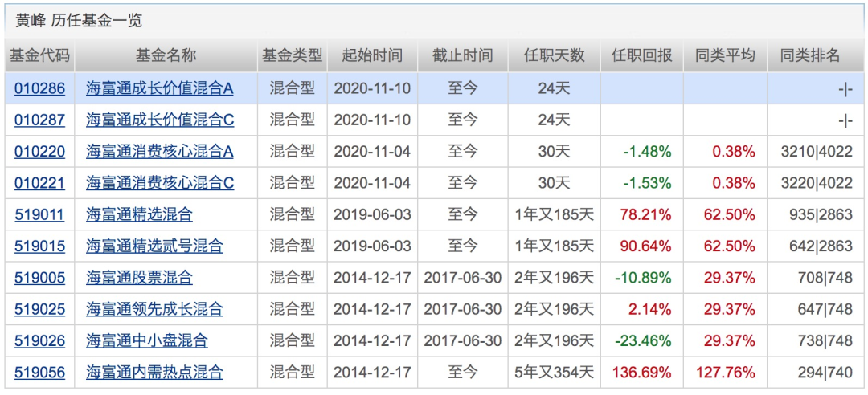The image size is (868, 395).
Task: Select 至今 end date of 海富通内需热点混合
Action: (x=463, y=373)
